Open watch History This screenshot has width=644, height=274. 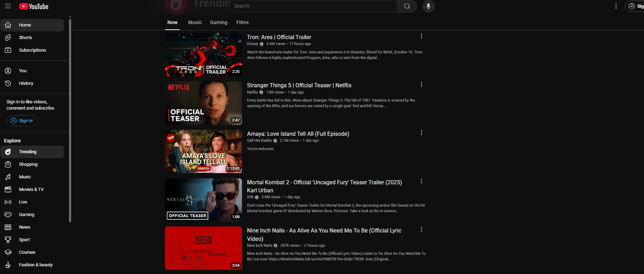(32, 83)
